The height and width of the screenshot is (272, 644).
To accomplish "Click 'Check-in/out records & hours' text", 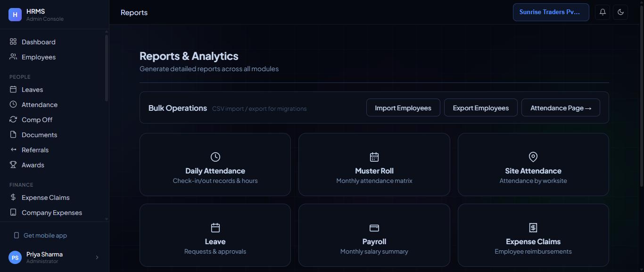I will pos(215,181).
